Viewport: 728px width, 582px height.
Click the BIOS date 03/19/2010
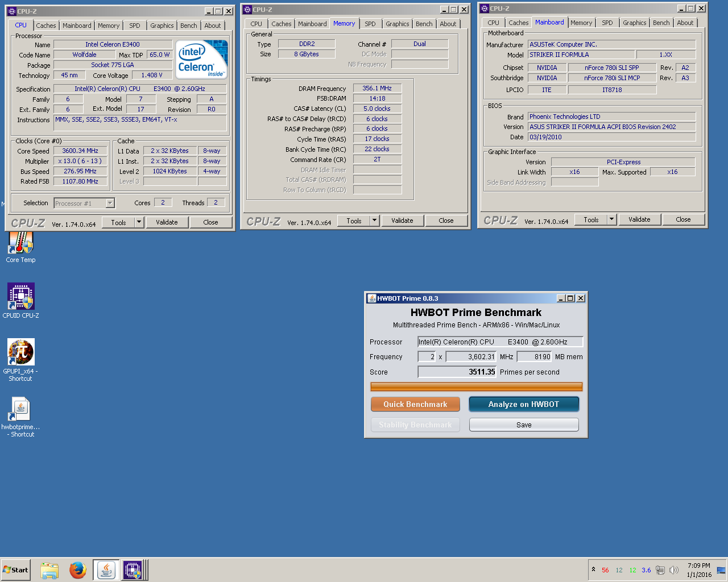pyautogui.click(x=612, y=137)
